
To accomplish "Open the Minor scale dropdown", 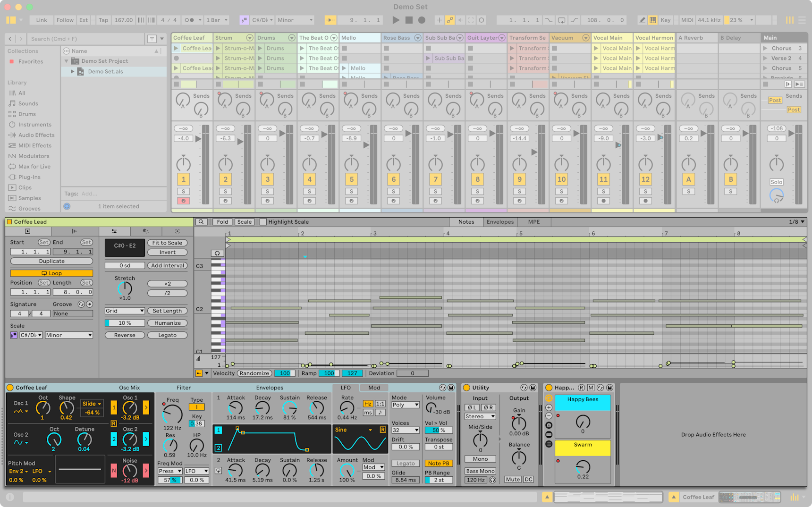I will click(x=68, y=335).
